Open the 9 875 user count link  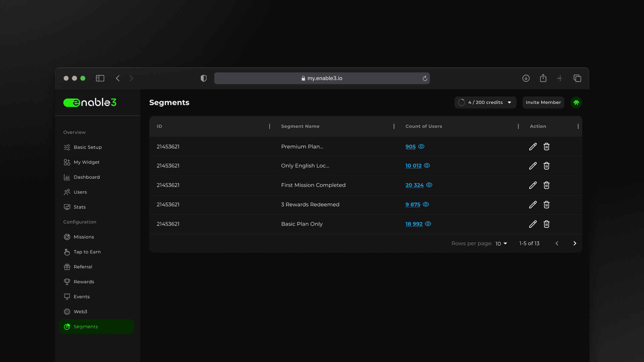coord(413,205)
